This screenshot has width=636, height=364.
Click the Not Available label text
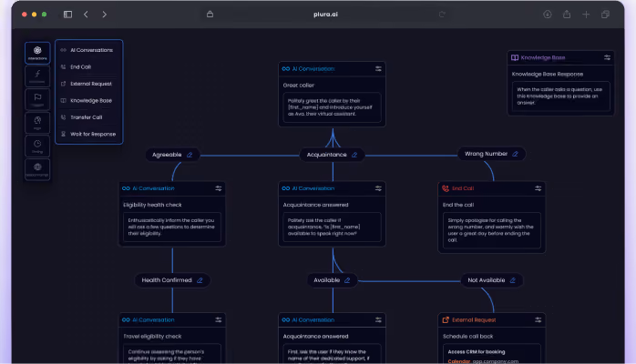pyautogui.click(x=487, y=280)
